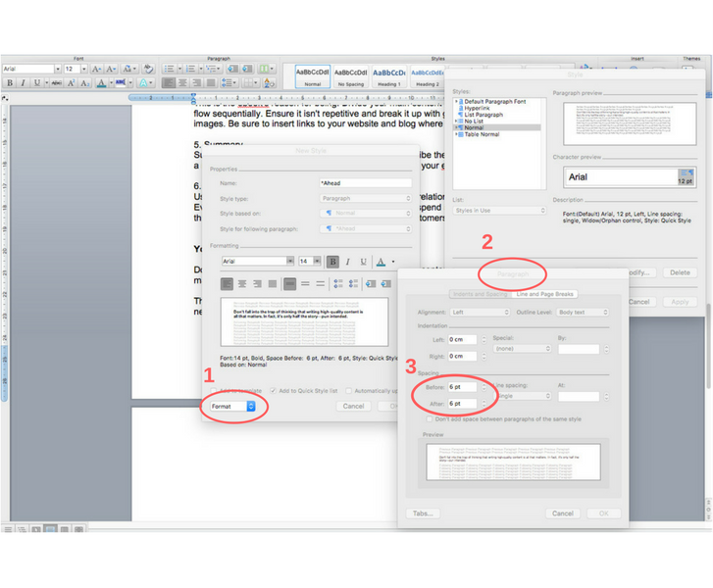This screenshot has width=713, height=588.
Task: Open the Style type dropdown
Action: point(366,198)
